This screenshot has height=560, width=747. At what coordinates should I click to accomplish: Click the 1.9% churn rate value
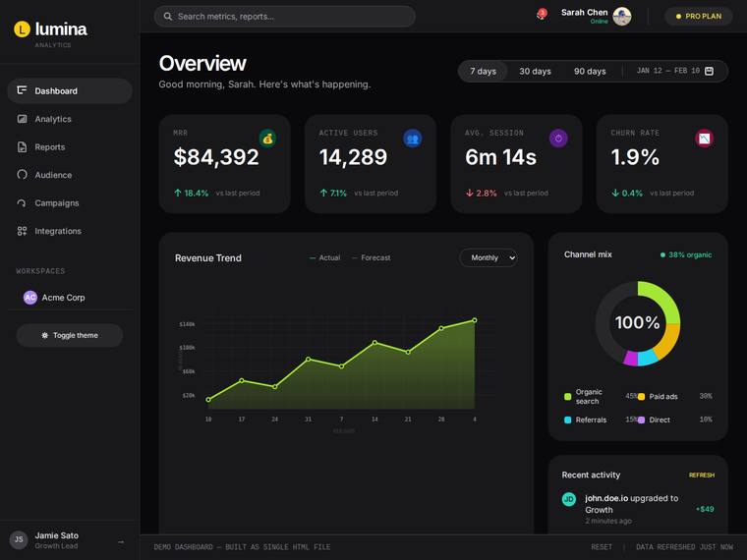(635, 157)
